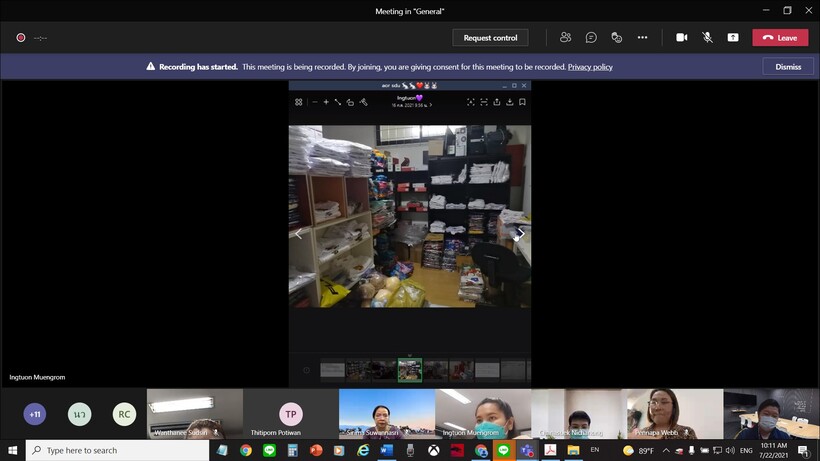
Task: Open PowerPoint from the taskbar
Action: point(316,451)
